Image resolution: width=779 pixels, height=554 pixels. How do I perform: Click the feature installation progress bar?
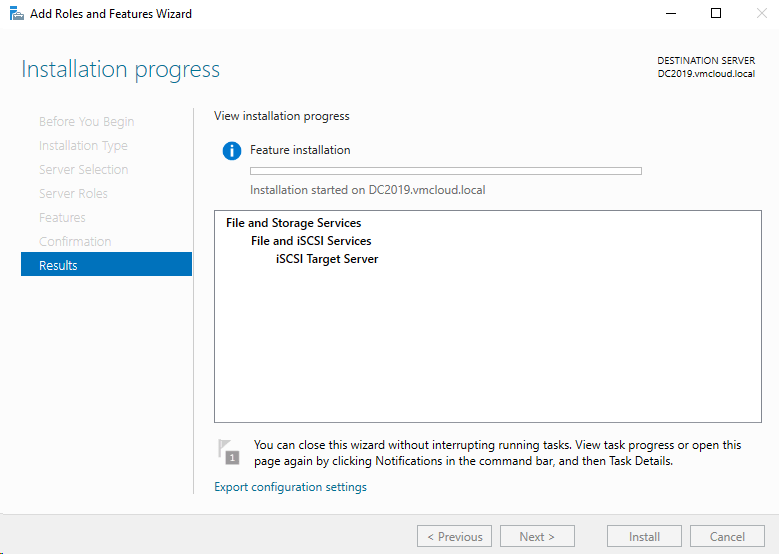click(445, 171)
